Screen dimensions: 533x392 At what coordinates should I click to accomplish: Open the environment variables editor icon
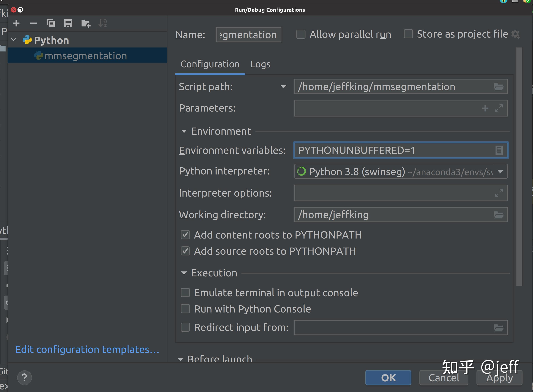(x=499, y=150)
